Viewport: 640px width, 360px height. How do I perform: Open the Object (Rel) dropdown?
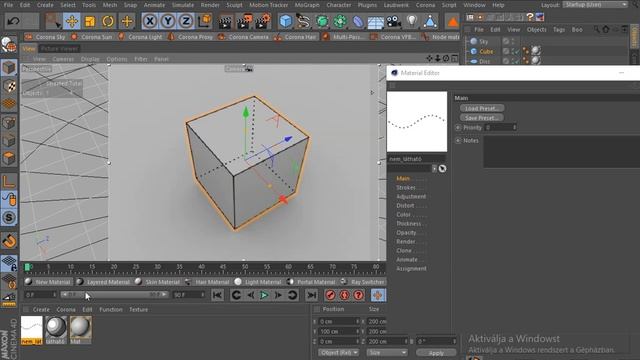tap(338, 352)
